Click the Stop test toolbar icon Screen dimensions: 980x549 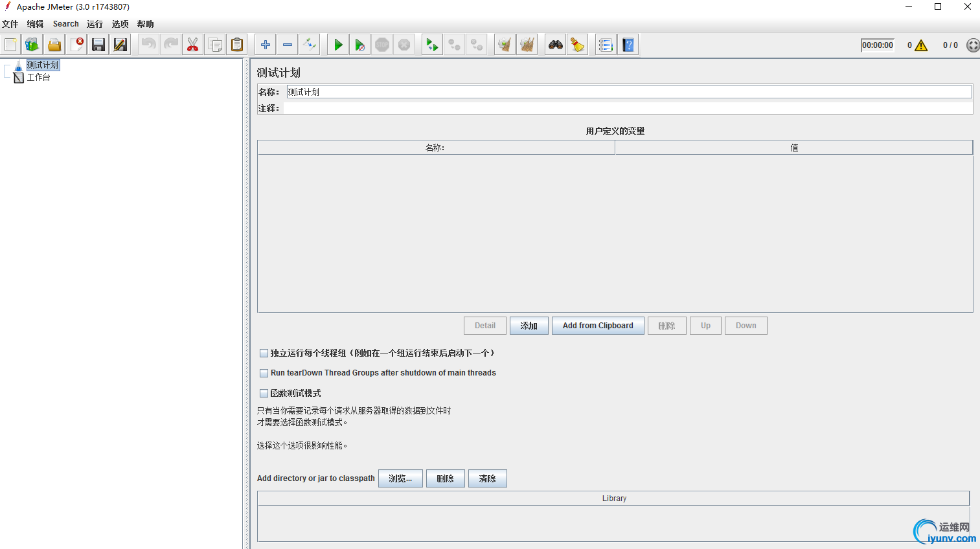point(382,45)
